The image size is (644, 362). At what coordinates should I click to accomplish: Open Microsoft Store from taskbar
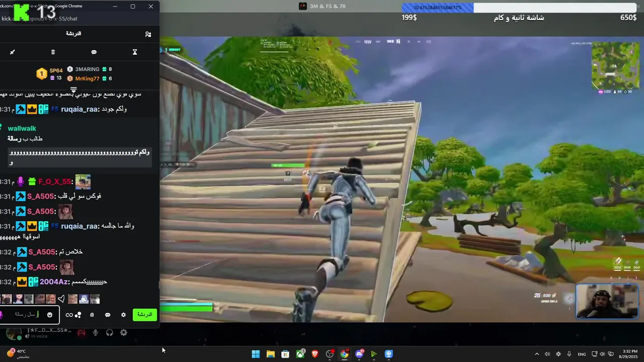(x=285, y=354)
